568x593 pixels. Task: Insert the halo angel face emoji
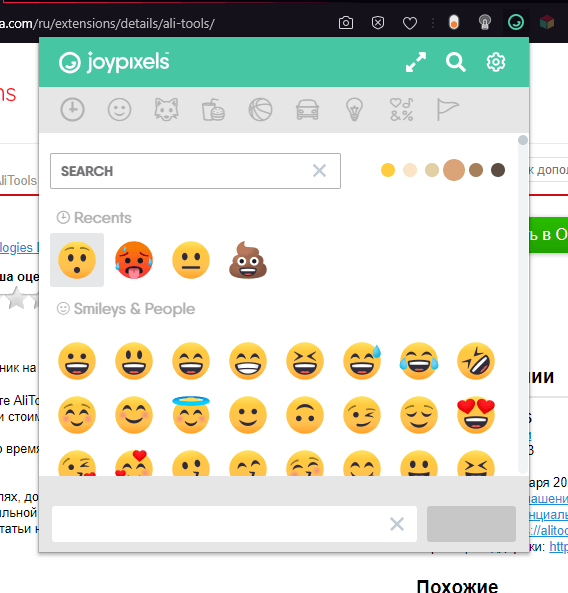191,414
